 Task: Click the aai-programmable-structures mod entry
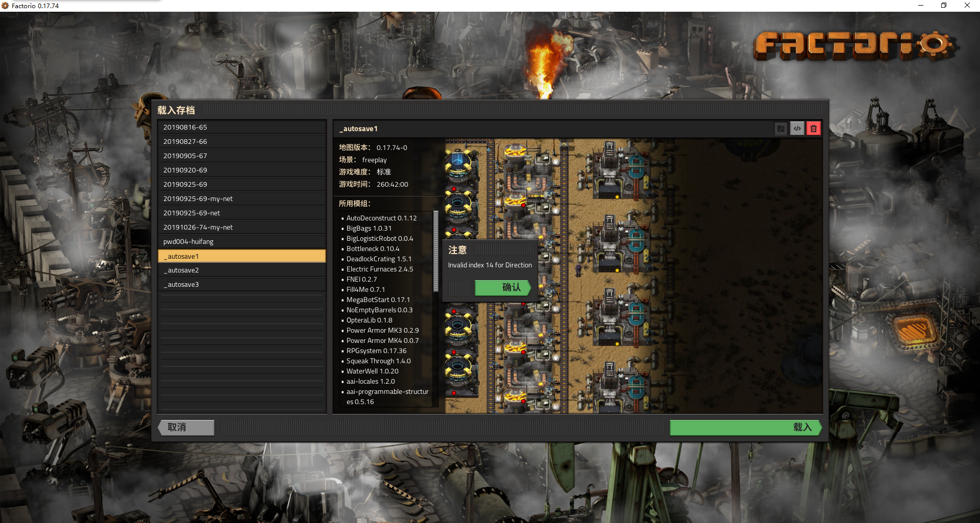pos(387,396)
